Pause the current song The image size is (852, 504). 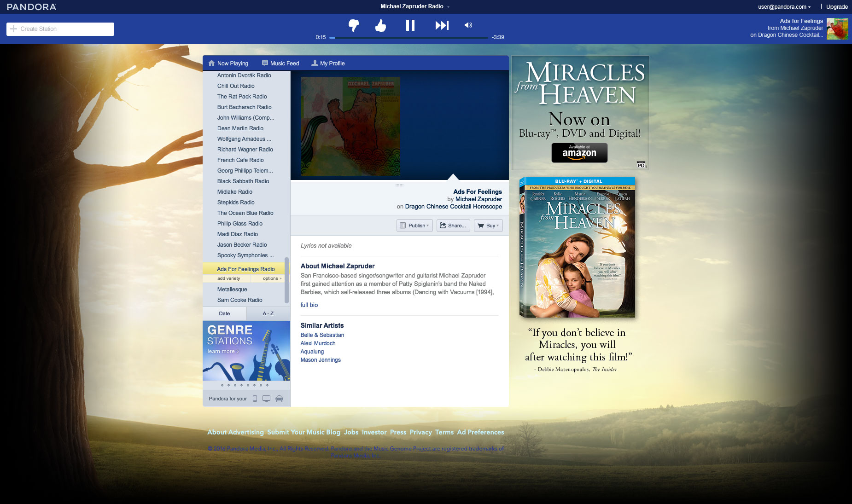click(410, 25)
